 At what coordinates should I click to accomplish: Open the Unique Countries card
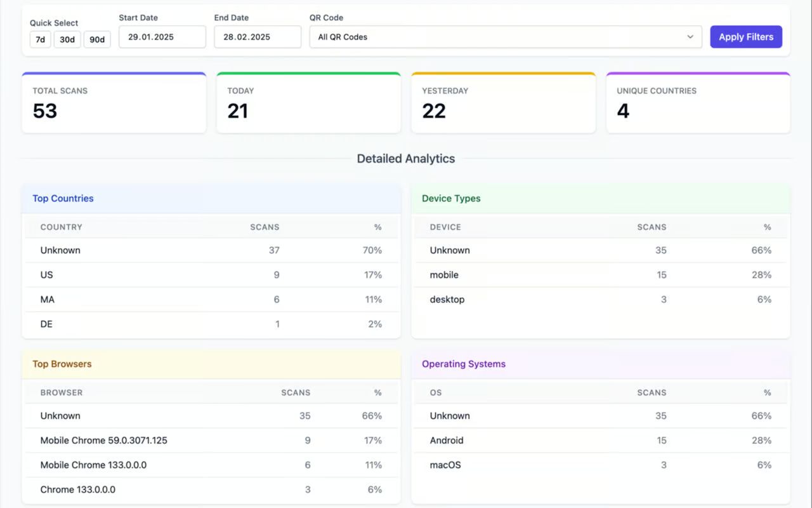[698, 103]
